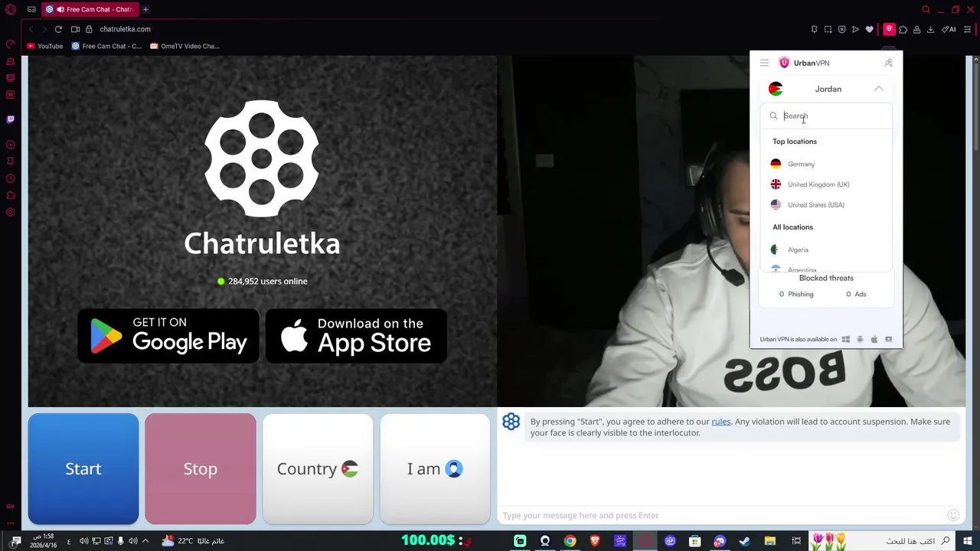Open the YouTube bookmark
Image resolution: width=980 pixels, height=551 pixels.
tap(44, 46)
